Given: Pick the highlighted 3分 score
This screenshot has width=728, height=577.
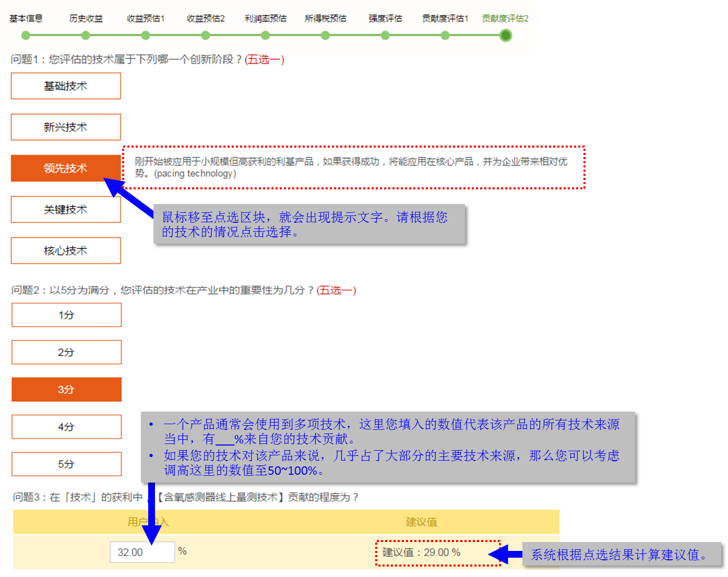Looking at the screenshot, I should tap(66, 390).
